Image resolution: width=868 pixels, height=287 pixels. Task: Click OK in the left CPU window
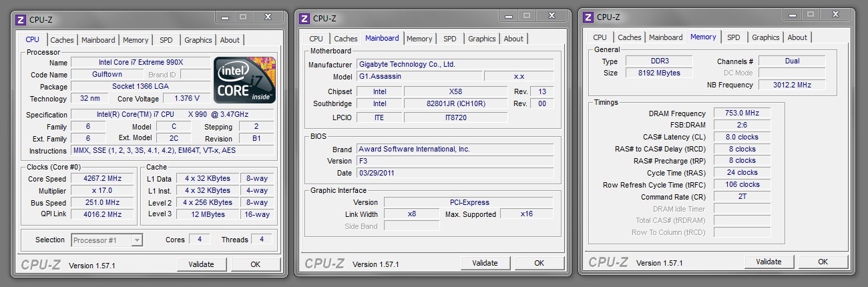click(x=256, y=264)
